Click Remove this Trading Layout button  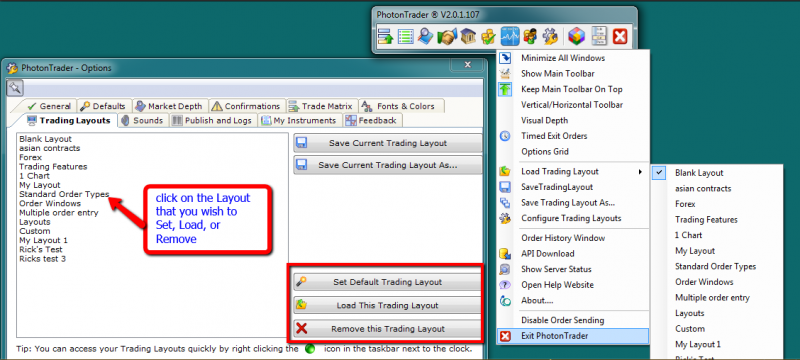(x=388, y=329)
